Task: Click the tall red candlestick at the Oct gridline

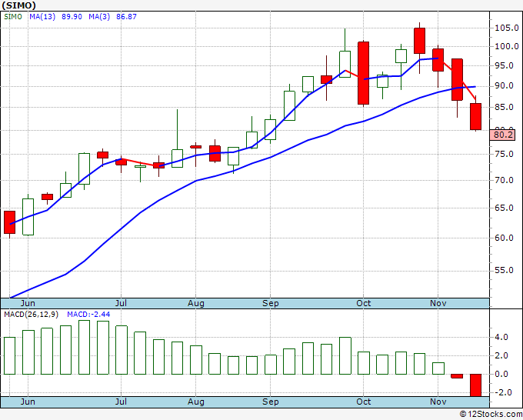Action: click(363, 73)
